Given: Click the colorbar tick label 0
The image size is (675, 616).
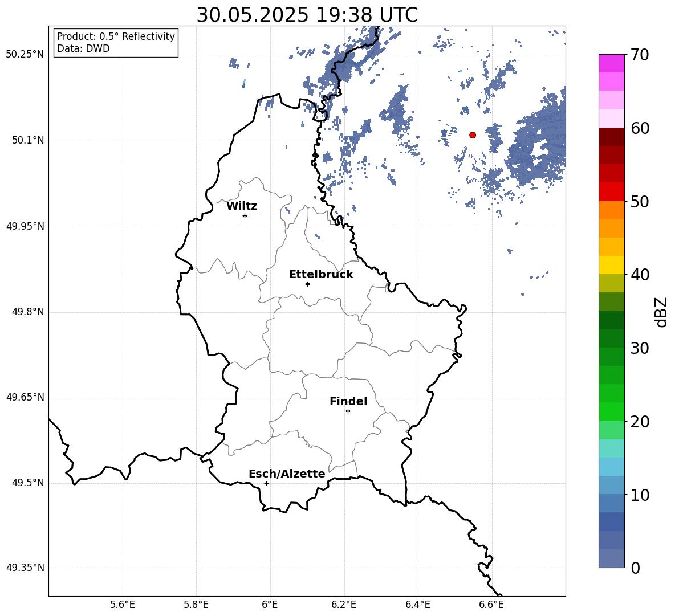Looking at the screenshot, I should pos(636,568).
